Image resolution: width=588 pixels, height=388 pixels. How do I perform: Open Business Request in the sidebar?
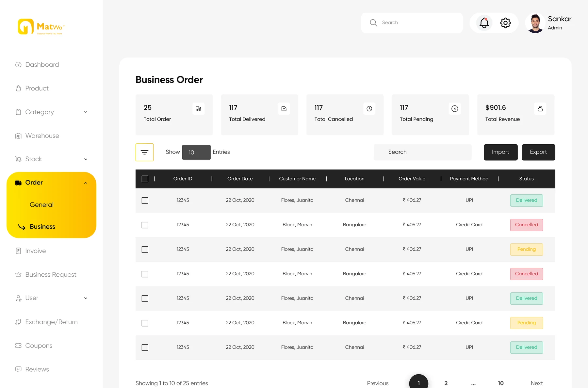(x=46, y=275)
